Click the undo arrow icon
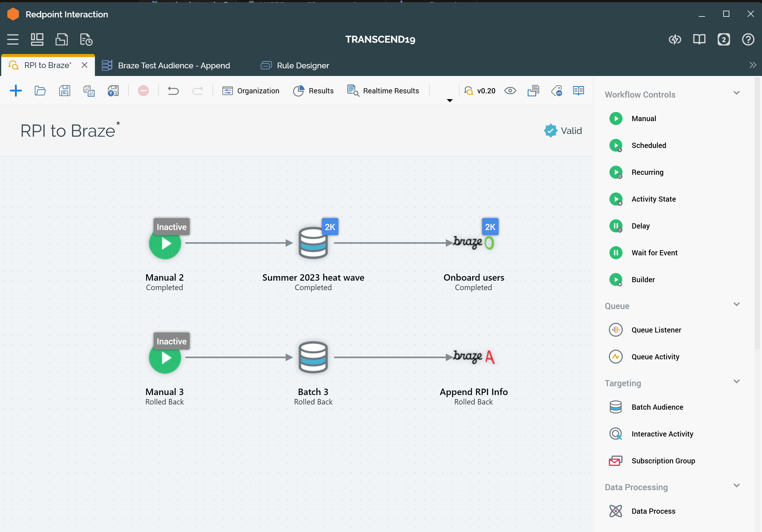The image size is (762, 532). coord(173,91)
